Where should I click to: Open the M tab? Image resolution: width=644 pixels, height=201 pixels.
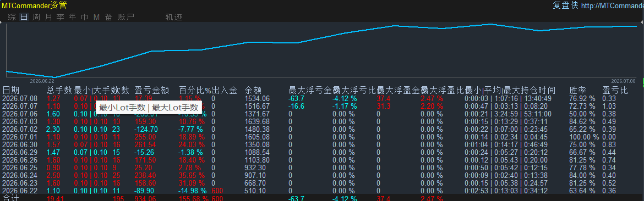(96, 17)
